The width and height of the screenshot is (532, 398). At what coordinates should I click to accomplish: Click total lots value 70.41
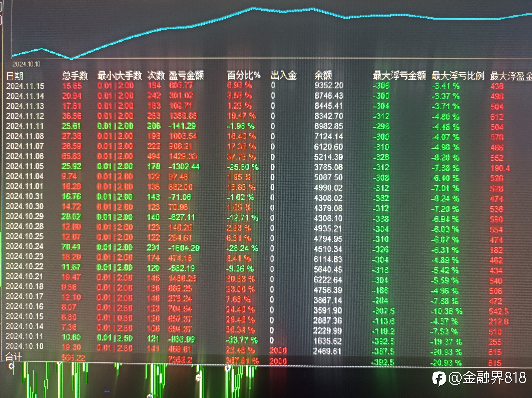[x=71, y=247]
